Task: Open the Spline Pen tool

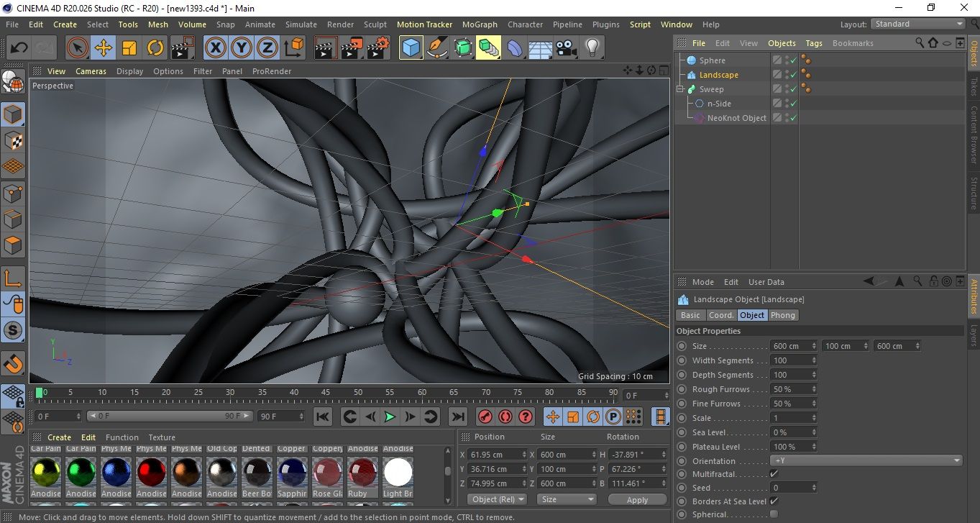Action: point(437,48)
